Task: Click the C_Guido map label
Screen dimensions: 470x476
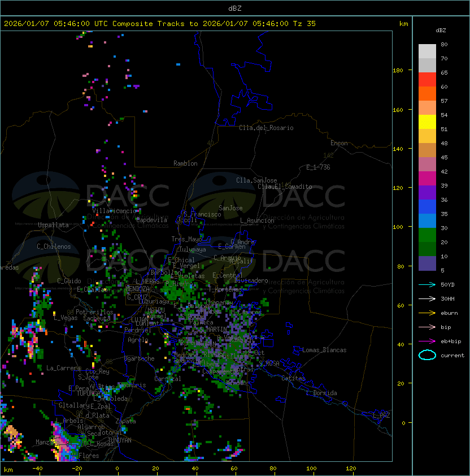Action: 69,281
